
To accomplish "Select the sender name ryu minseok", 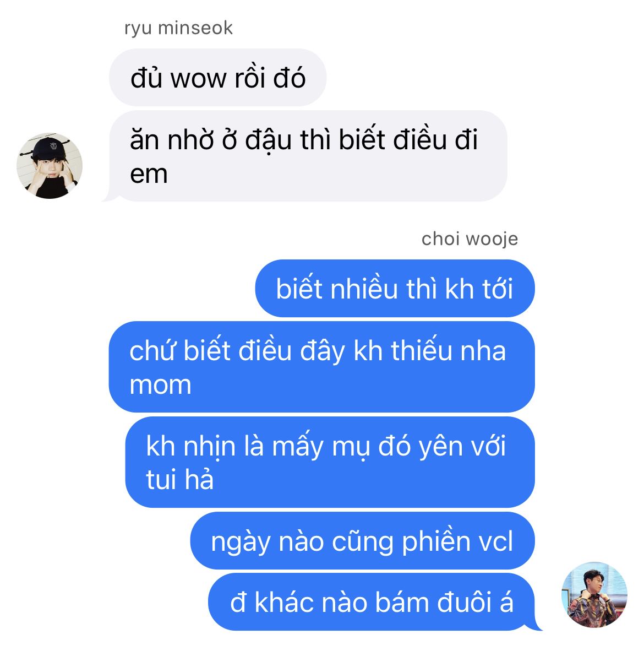I will click(178, 28).
